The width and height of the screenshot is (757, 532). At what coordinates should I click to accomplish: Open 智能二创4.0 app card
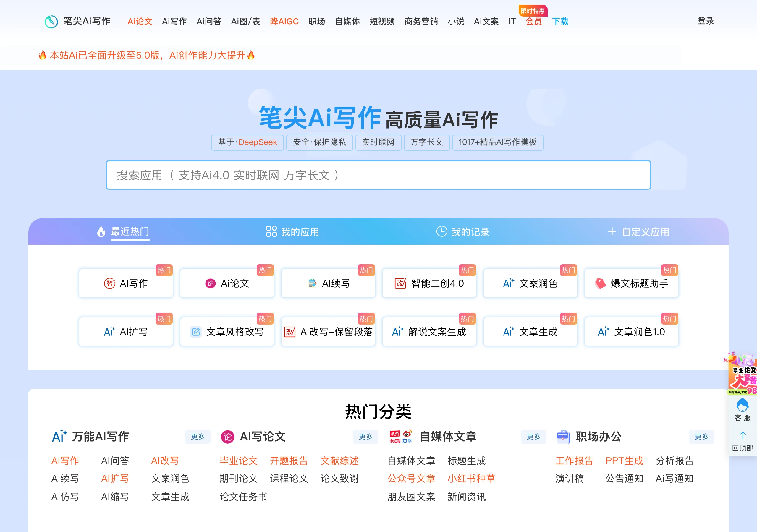click(x=429, y=283)
